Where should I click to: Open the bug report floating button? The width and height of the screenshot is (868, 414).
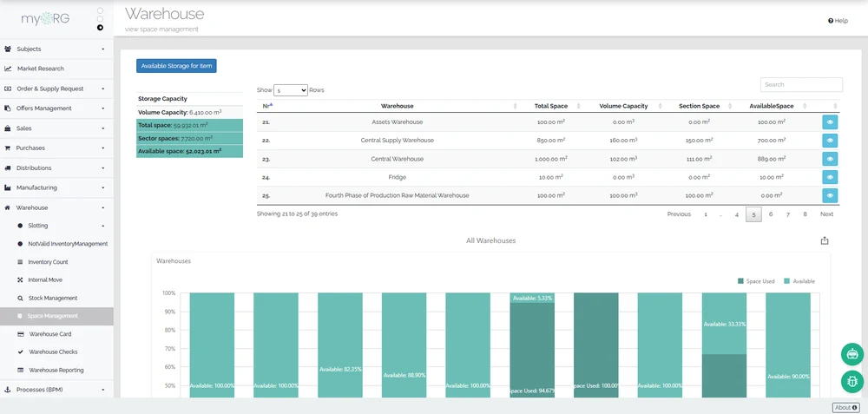[x=852, y=381]
